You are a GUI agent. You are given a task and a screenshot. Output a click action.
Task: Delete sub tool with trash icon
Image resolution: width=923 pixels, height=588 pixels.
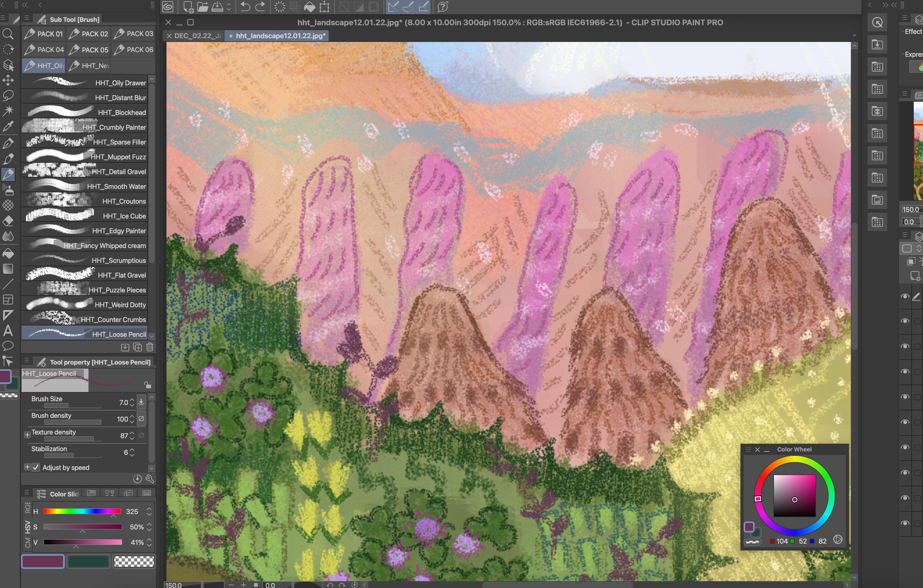(x=150, y=347)
